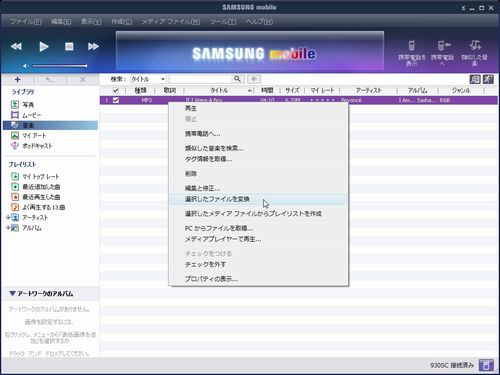Choose メディアプレイヤーで再生... entry
The width and height of the screenshot is (500, 375).
pos(258,239)
